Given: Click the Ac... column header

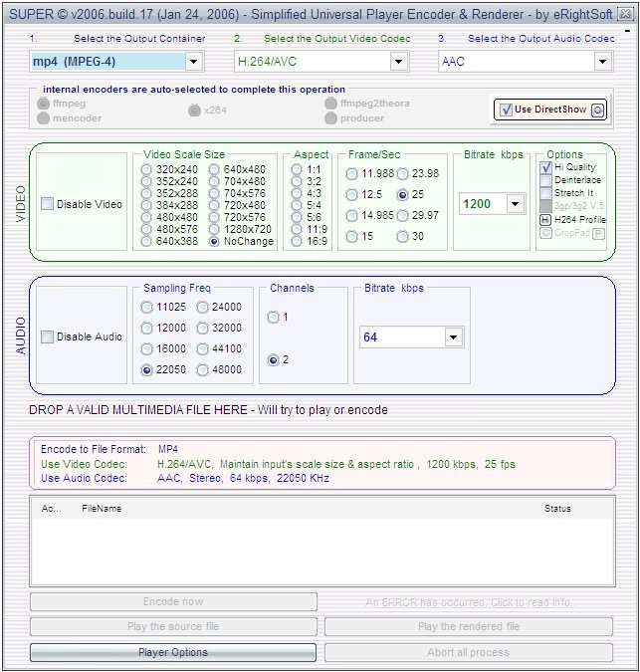Looking at the screenshot, I should click(52, 509).
